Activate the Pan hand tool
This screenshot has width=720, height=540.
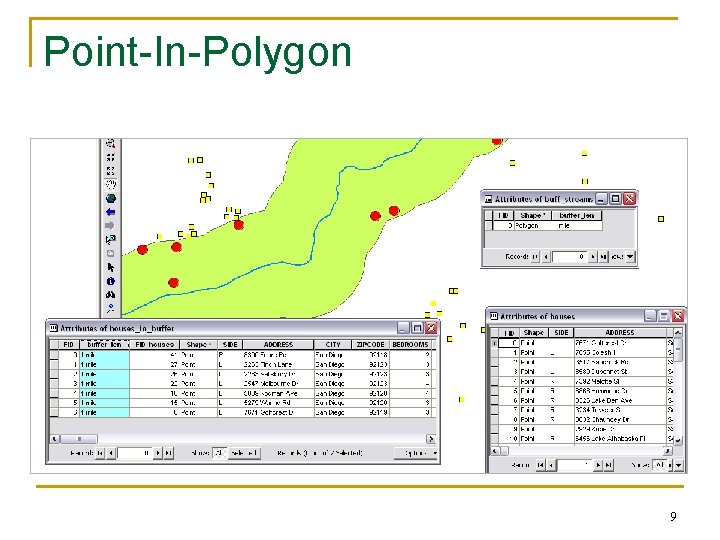coord(111,185)
